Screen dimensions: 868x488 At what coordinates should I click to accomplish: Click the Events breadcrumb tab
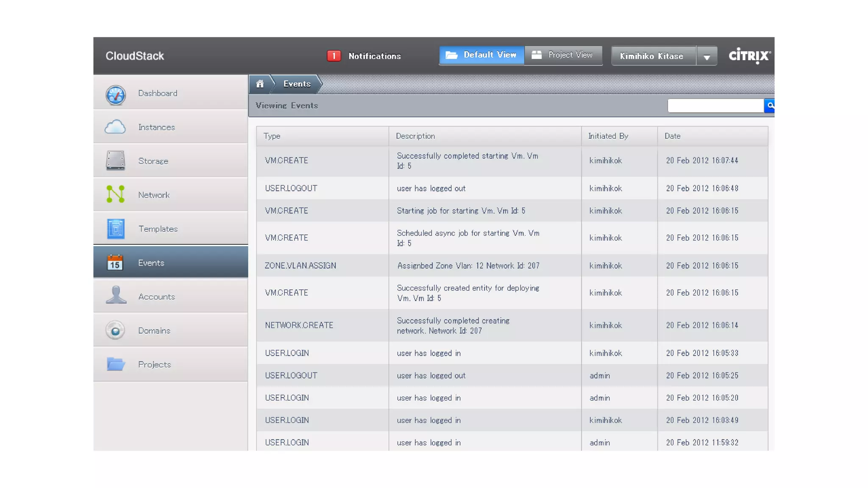297,84
